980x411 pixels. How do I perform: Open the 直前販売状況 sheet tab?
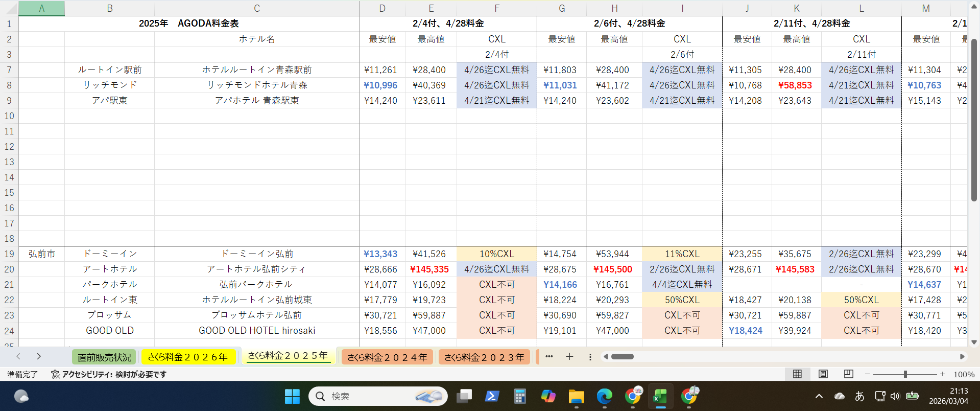point(104,357)
